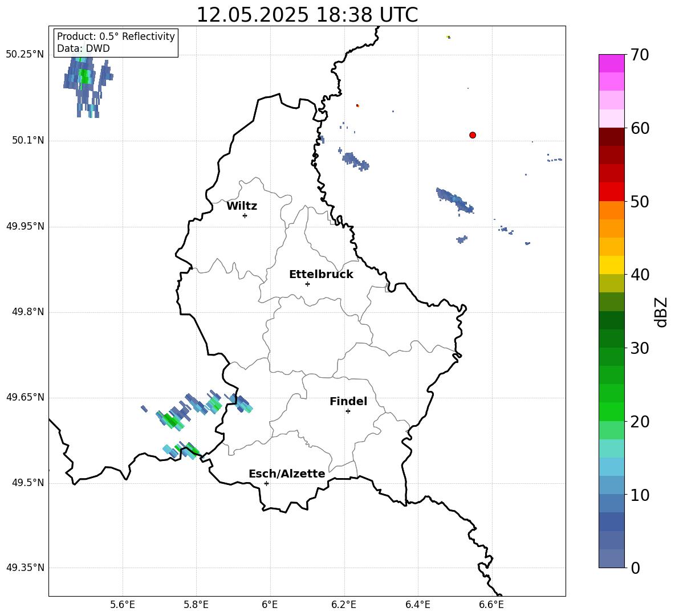The height and width of the screenshot is (616, 675).
Task: Click the 'Data: DWD' text
Action: point(83,48)
